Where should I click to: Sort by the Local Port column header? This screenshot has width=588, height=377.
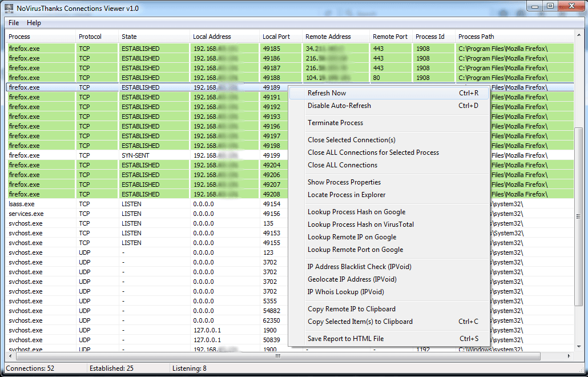tap(281, 37)
